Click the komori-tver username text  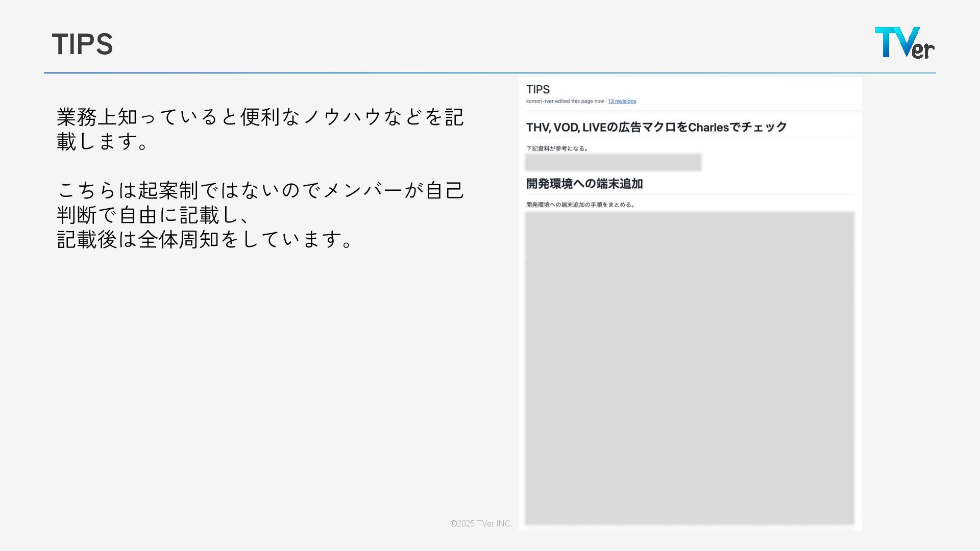click(540, 102)
